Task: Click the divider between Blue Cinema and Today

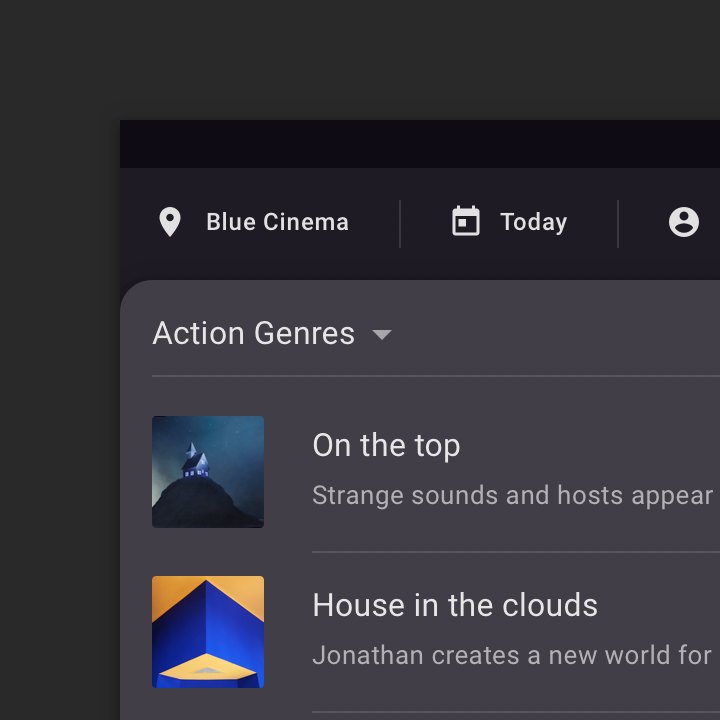Action: pyautogui.click(x=400, y=224)
